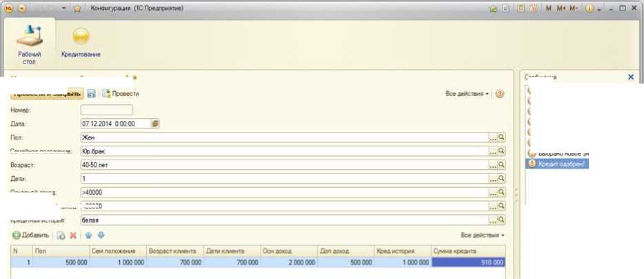The width and height of the screenshot is (644, 279).
Task: Move the row down with the down arrow
Action: coord(101,235)
